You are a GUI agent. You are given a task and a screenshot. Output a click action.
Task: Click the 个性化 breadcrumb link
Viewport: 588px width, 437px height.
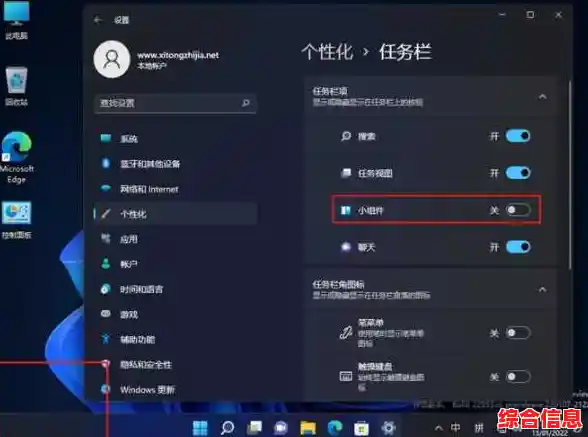click(327, 52)
